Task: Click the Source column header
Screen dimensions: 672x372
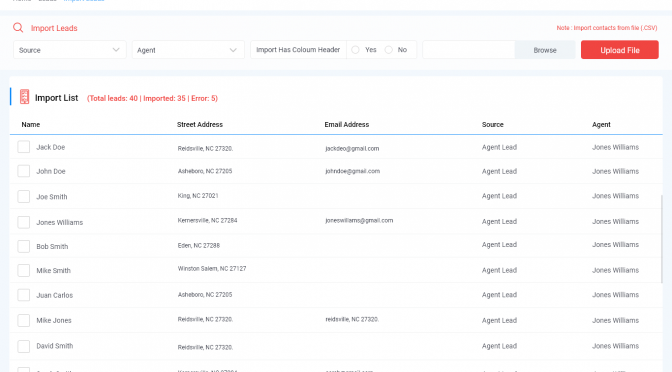Action: click(x=492, y=124)
